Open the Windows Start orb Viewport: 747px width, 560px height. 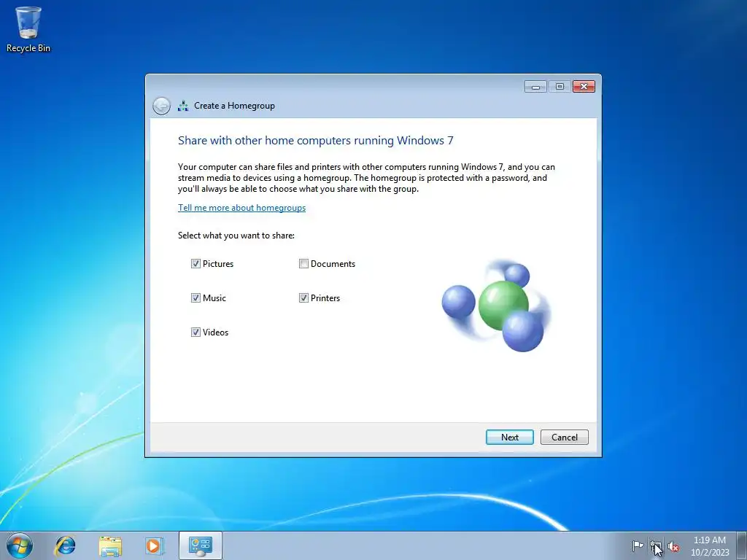(x=20, y=545)
